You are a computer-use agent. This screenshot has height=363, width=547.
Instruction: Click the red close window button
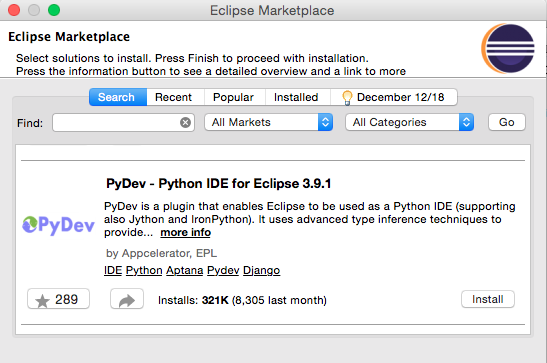pyautogui.click(x=14, y=10)
